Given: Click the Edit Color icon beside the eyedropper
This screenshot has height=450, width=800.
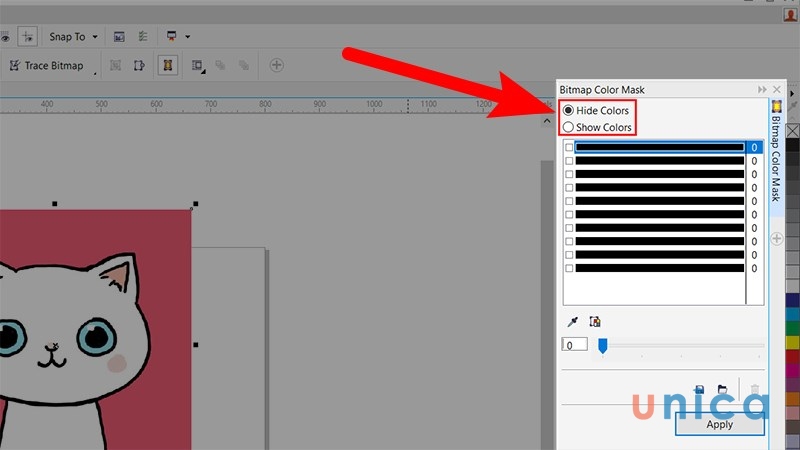Looking at the screenshot, I should (x=594, y=322).
